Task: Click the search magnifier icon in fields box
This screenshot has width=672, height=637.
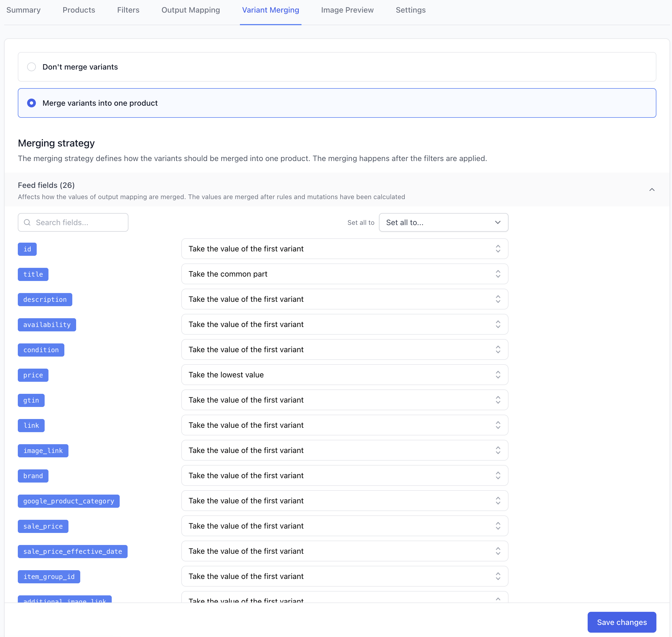Action: click(x=27, y=222)
